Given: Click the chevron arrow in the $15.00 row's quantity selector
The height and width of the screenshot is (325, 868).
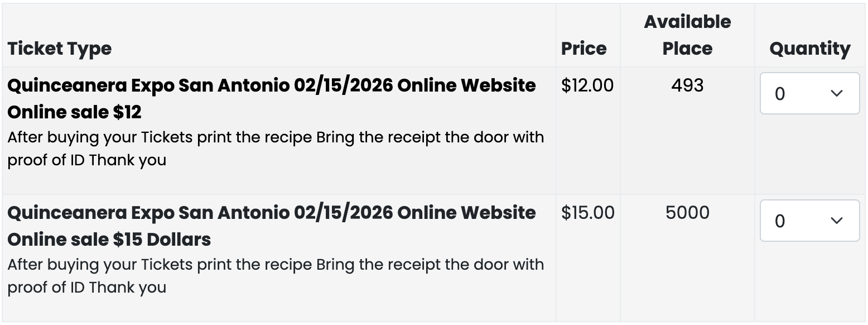Looking at the screenshot, I should [836, 221].
